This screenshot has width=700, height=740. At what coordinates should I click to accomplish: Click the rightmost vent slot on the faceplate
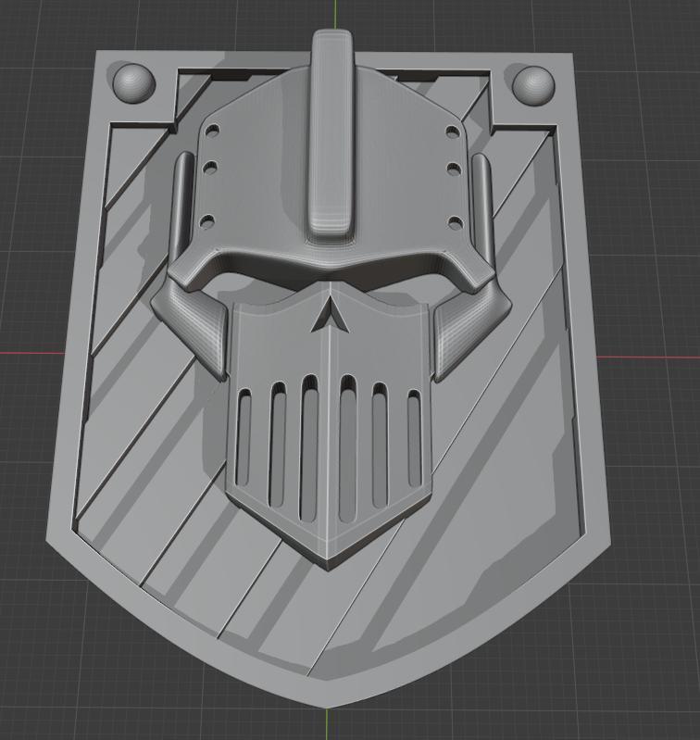point(415,437)
